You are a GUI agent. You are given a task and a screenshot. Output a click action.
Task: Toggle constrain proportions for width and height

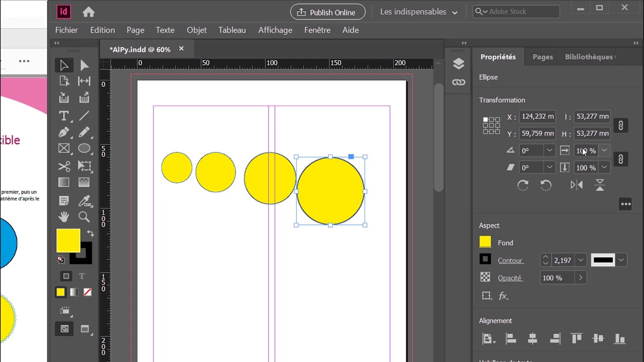point(621,125)
